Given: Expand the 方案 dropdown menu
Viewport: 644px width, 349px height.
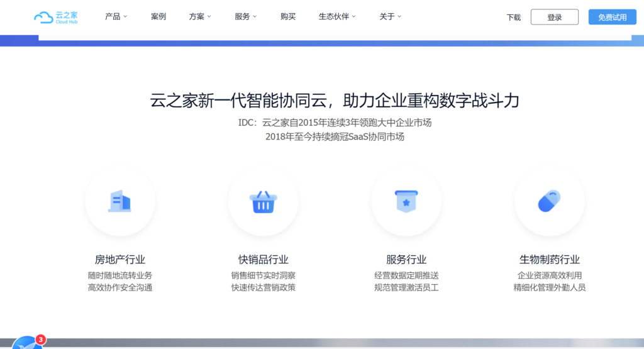Looking at the screenshot, I should tap(200, 16).
